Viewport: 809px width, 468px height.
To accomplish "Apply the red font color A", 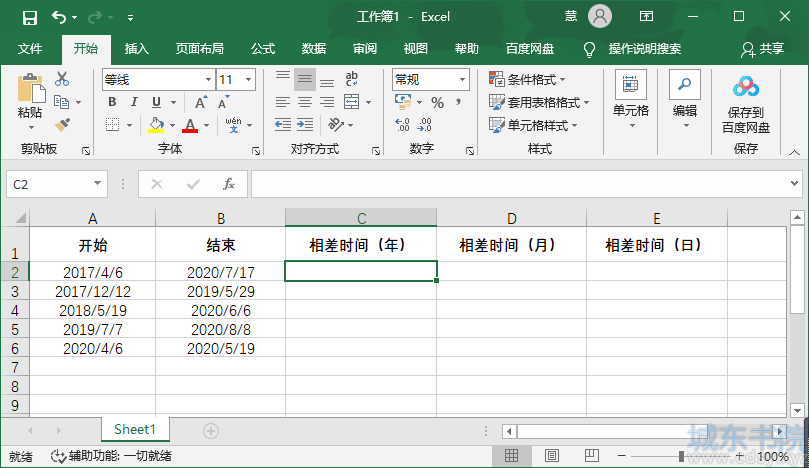I will coord(190,125).
